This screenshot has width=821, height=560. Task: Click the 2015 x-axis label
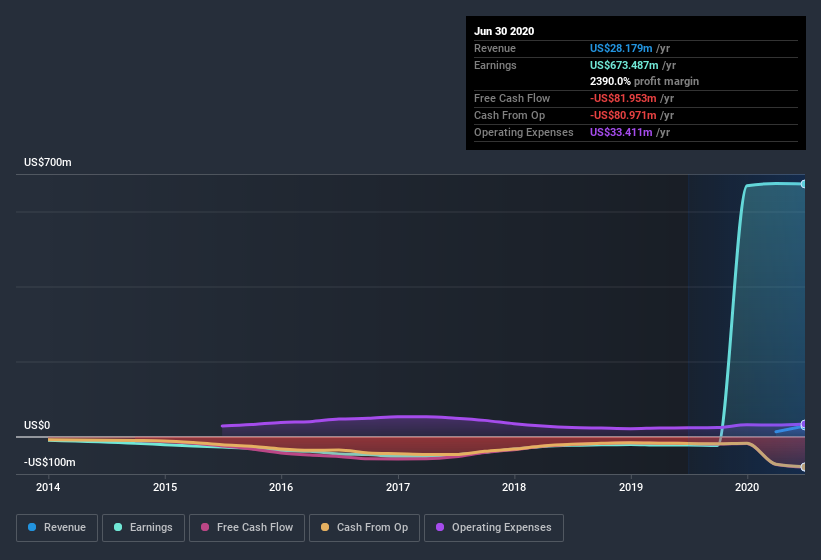(x=165, y=487)
